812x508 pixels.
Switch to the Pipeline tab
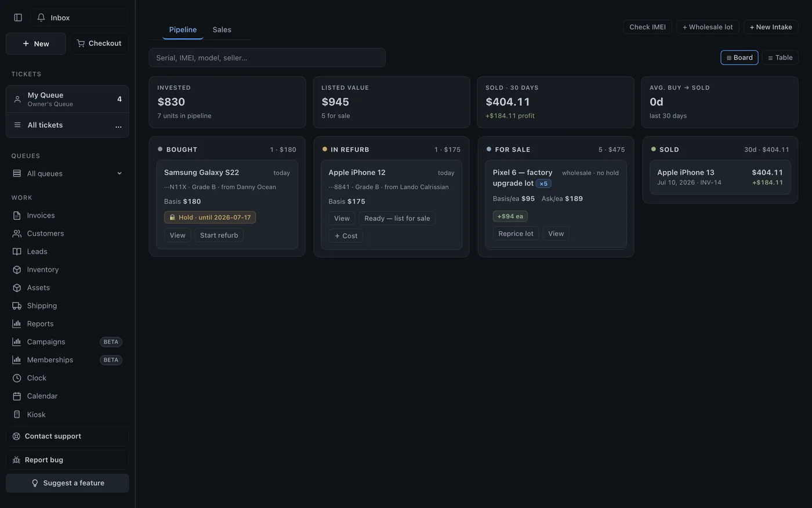point(183,30)
